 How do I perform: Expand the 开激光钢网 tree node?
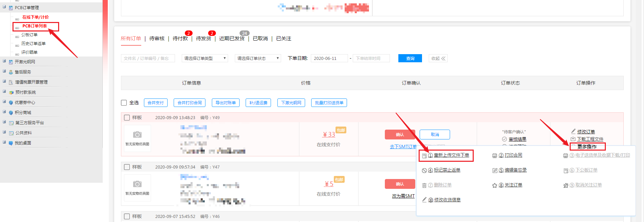[4, 61]
